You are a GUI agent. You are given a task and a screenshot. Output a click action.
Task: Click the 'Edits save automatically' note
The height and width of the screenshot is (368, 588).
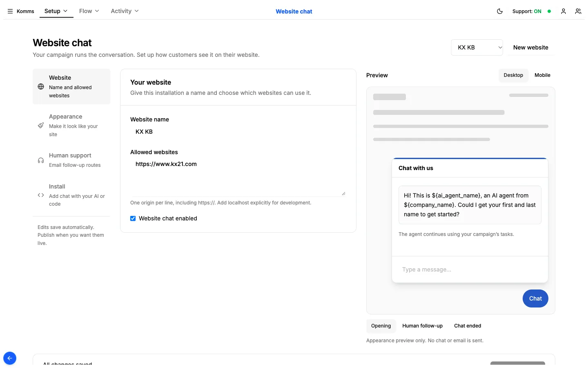click(x=71, y=235)
